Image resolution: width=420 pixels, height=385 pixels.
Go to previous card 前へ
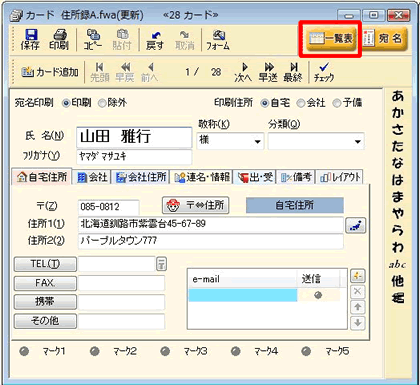click(x=150, y=72)
